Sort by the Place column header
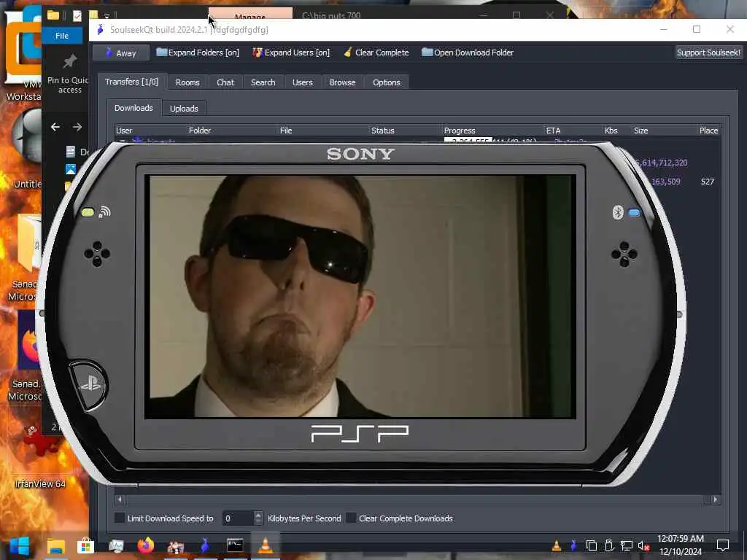The image size is (747, 560). (709, 131)
